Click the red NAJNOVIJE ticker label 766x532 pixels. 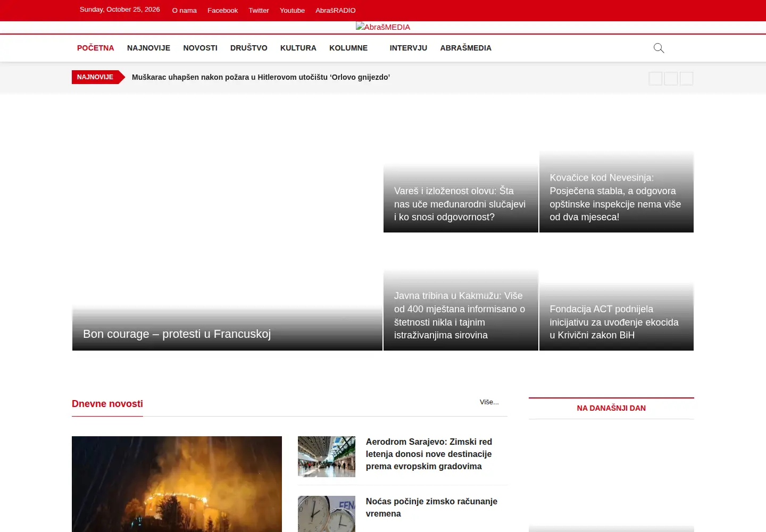tap(95, 77)
